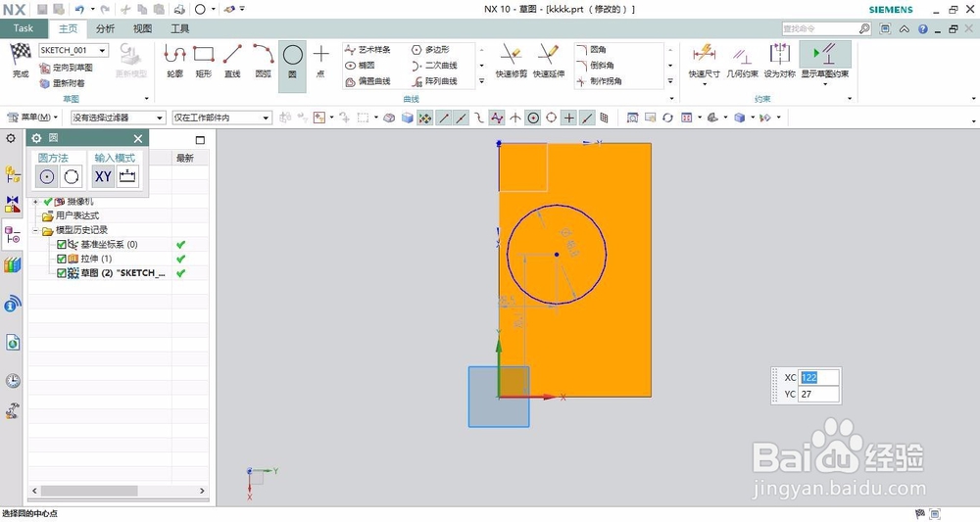Select the Profile (轮廓) curve tool
980x522 pixels.
(175, 61)
